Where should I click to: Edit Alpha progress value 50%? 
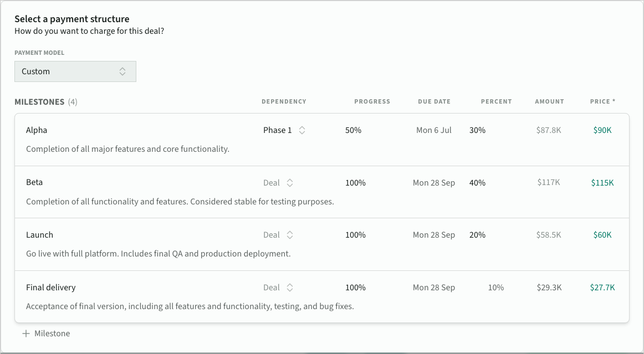tap(353, 130)
